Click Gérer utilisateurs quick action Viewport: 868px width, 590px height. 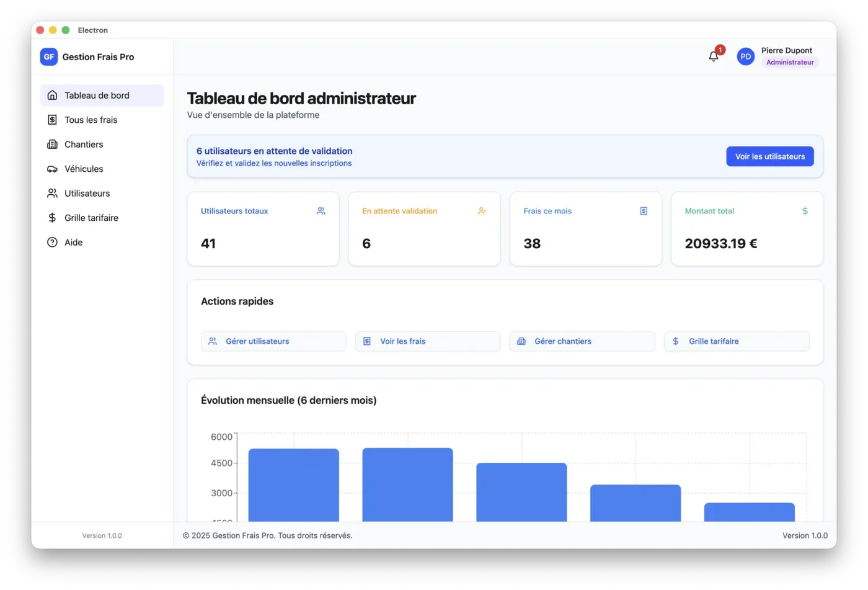click(273, 341)
